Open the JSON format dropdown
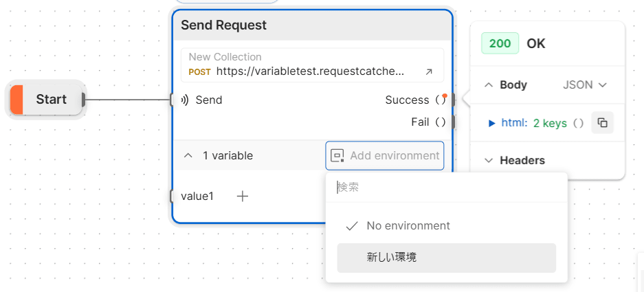 [x=584, y=85]
